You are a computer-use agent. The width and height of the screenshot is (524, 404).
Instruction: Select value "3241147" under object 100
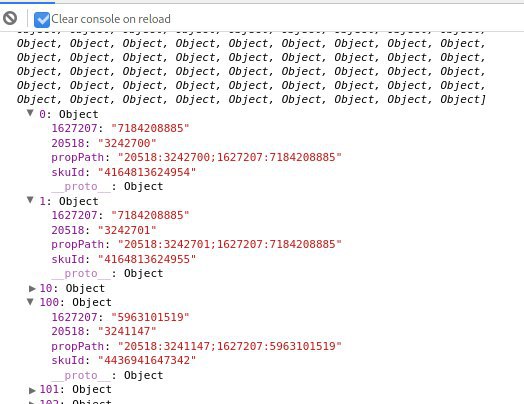click(127, 331)
